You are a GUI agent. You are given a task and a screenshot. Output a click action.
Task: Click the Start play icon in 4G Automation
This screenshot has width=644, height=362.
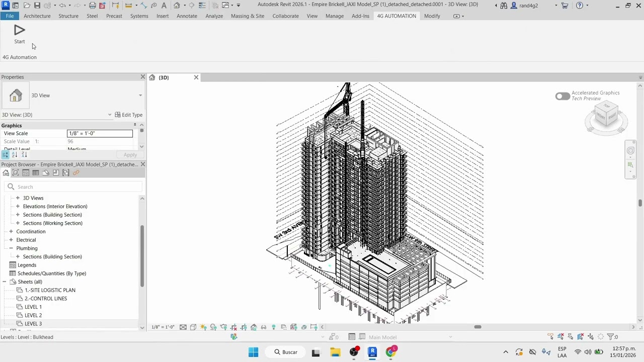click(20, 30)
